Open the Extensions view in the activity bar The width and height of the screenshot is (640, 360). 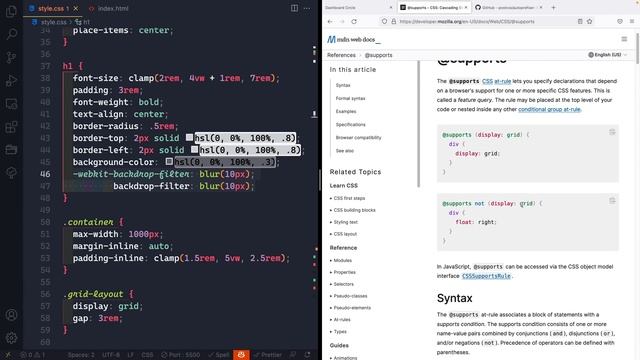click(11, 127)
